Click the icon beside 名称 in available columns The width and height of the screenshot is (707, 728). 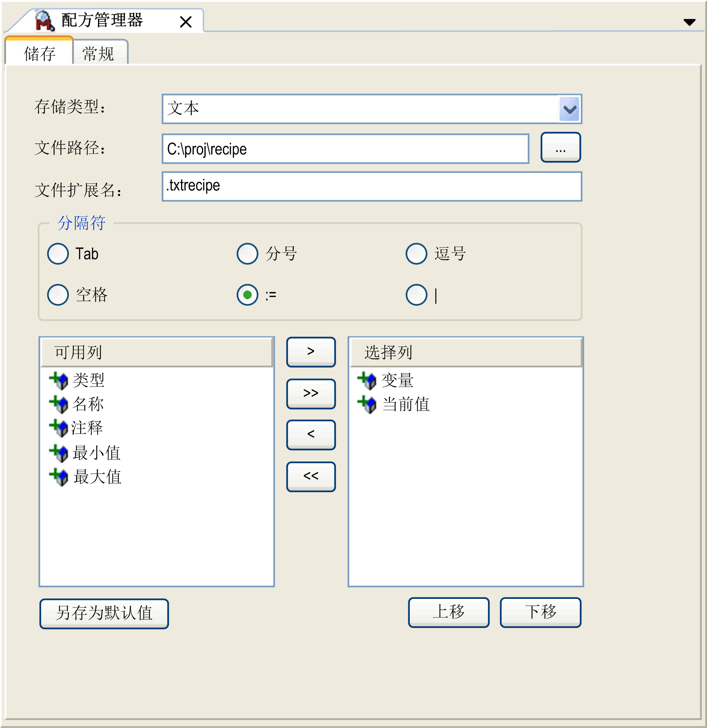(x=58, y=404)
